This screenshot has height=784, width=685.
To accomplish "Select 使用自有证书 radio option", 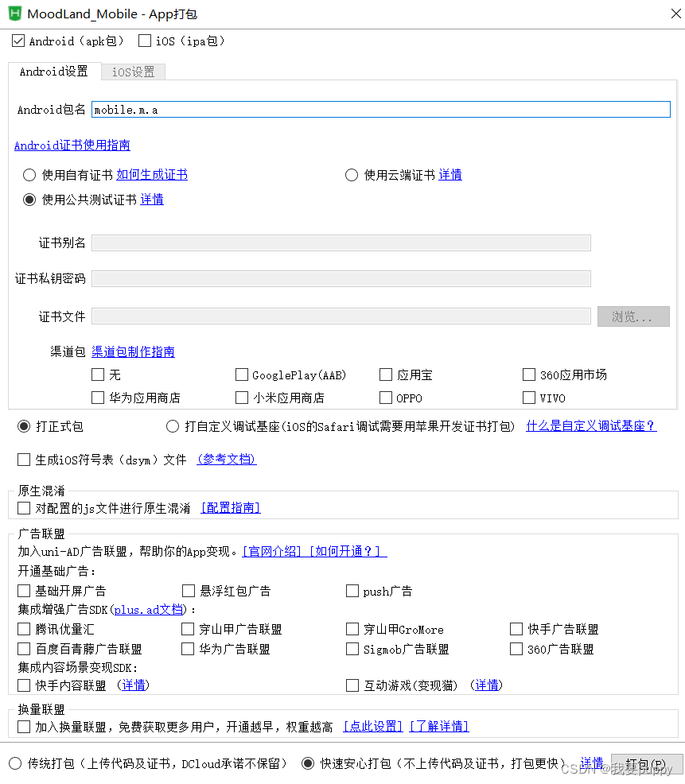I will click(x=29, y=174).
